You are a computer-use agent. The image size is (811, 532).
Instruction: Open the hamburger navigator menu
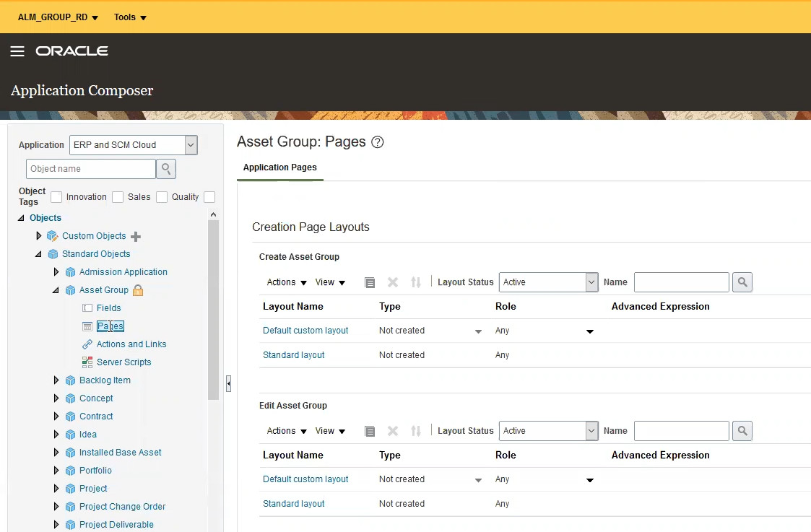(x=17, y=51)
